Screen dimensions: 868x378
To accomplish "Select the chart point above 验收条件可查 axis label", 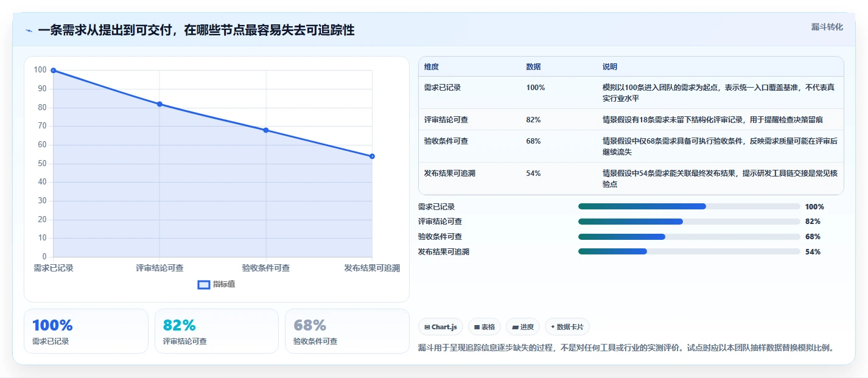I will [266, 130].
